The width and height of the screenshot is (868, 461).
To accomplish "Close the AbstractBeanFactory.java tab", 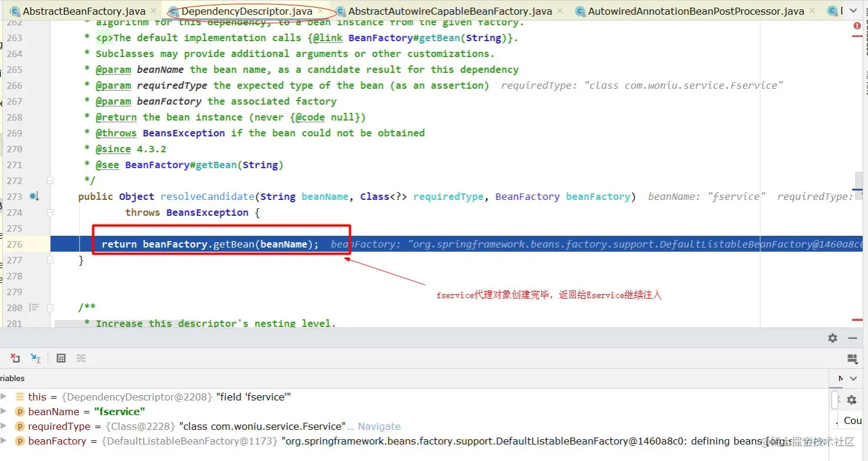I will (153, 11).
